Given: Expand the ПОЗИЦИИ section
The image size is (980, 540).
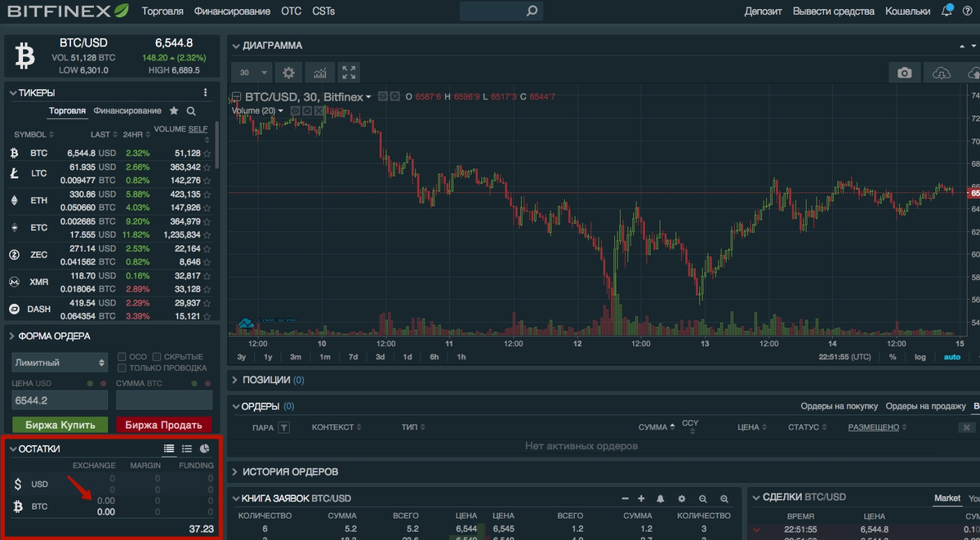Looking at the screenshot, I should coord(236,379).
